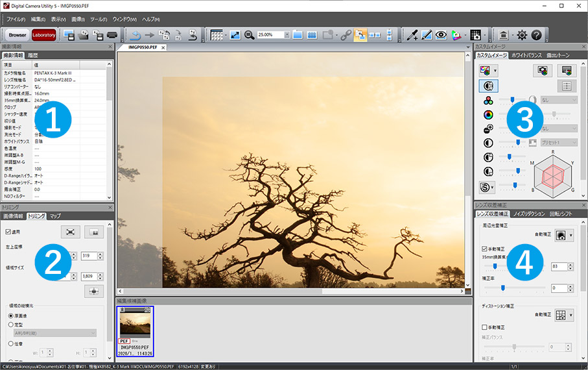
Task: Click the blue undo arrow icon
Action: click(135, 35)
